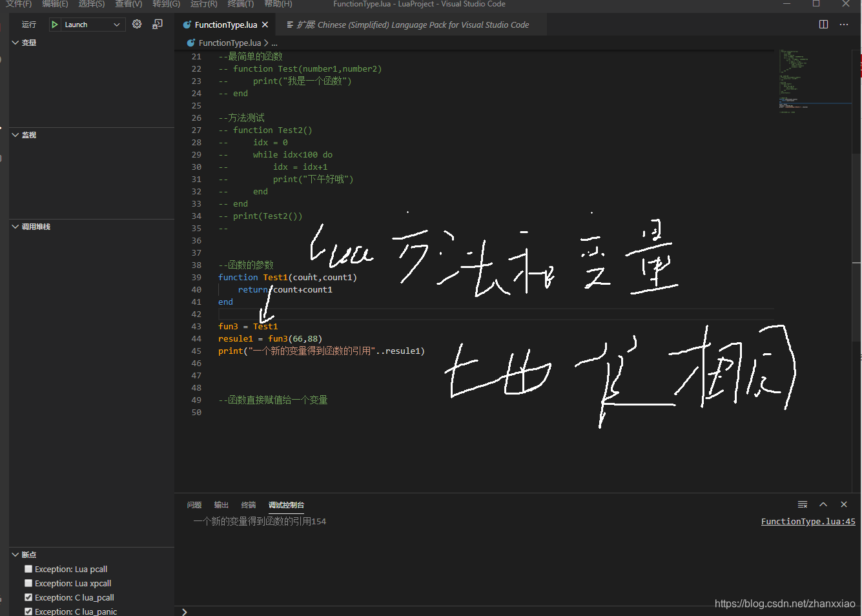Image resolution: width=862 pixels, height=616 pixels.
Task: Switch to the 终端 (Terminal) panel tab
Action: click(x=249, y=505)
